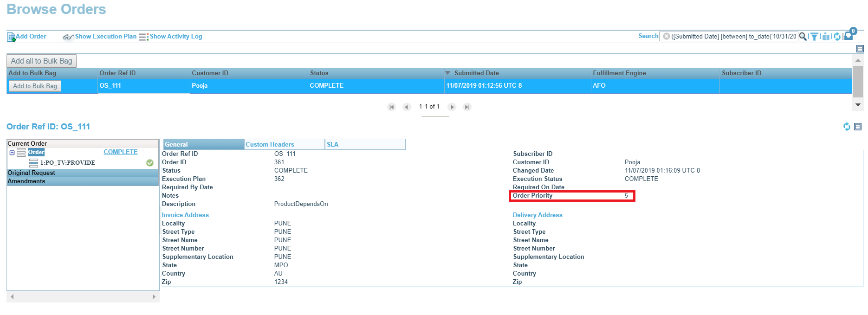
Task: Click Add to Bulk Bag for OS_111
Action: point(35,86)
